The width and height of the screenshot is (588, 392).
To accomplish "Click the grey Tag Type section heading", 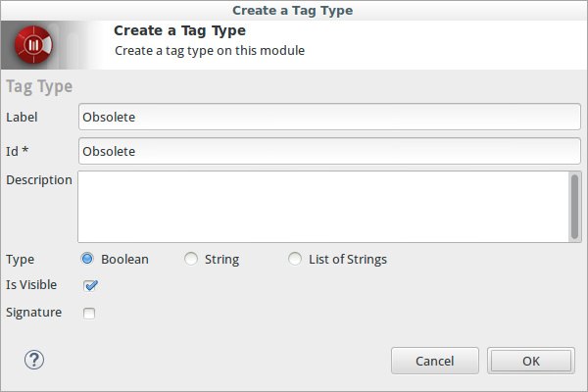I will (x=39, y=86).
